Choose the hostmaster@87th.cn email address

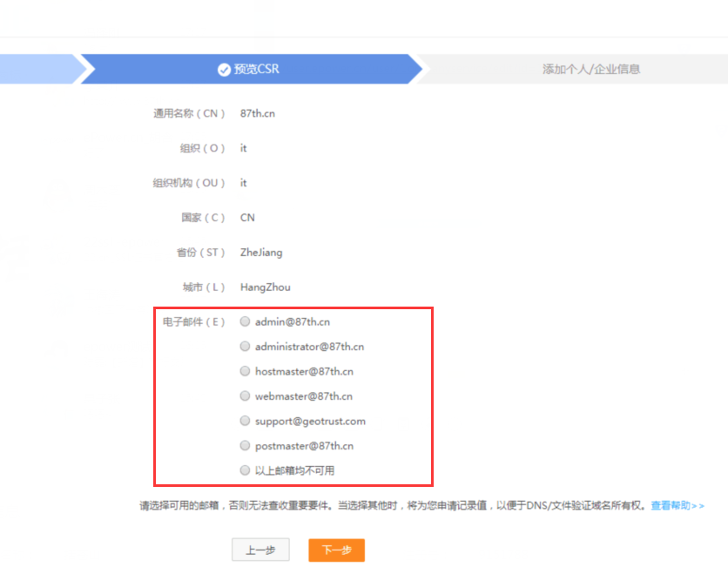click(245, 370)
